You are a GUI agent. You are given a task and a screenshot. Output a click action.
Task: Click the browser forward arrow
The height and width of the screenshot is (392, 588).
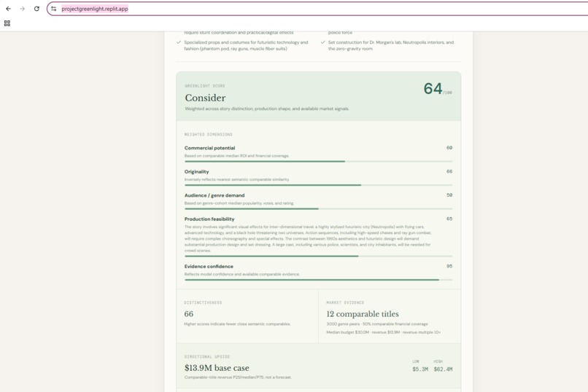23,9
